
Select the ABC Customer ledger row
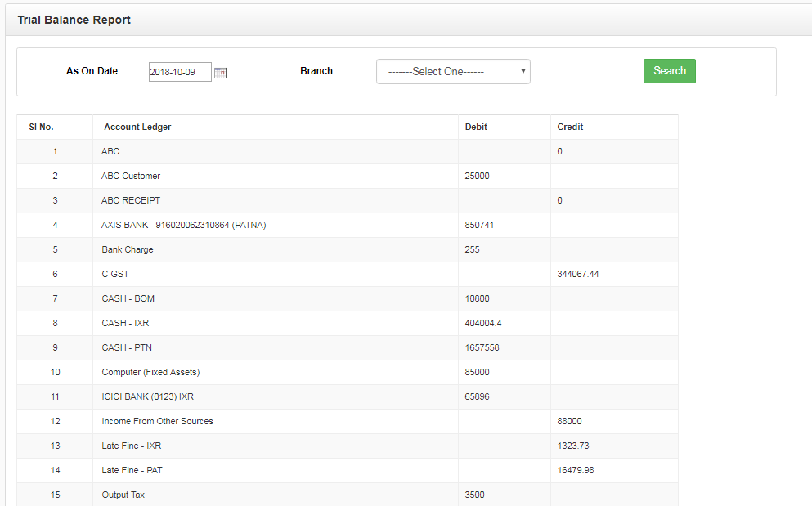[x=348, y=176]
